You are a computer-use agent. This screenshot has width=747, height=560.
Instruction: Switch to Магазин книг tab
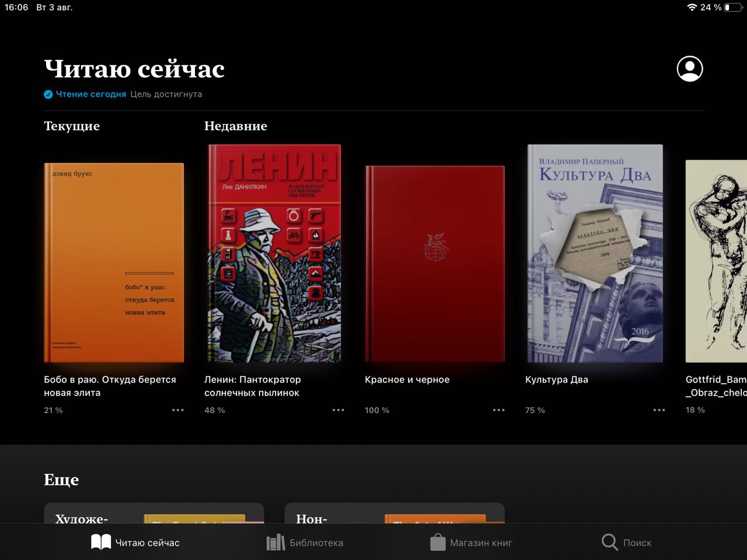click(x=471, y=542)
